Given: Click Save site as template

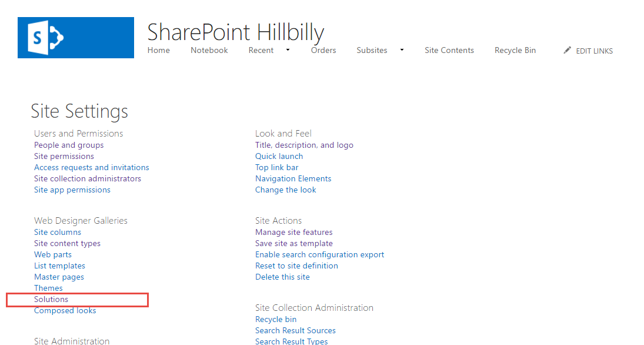Looking at the screenshot, I should coord(293,243).
